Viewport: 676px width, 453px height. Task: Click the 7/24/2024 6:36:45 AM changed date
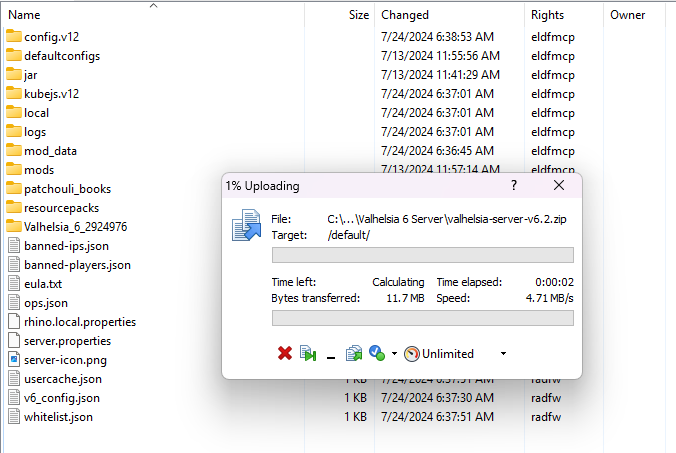click(x=437, y=150)
